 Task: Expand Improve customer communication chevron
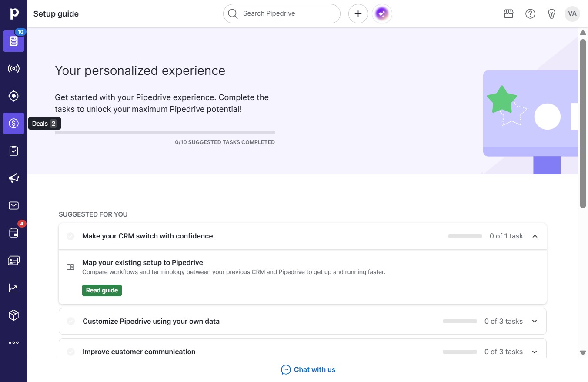click(535, 352)
